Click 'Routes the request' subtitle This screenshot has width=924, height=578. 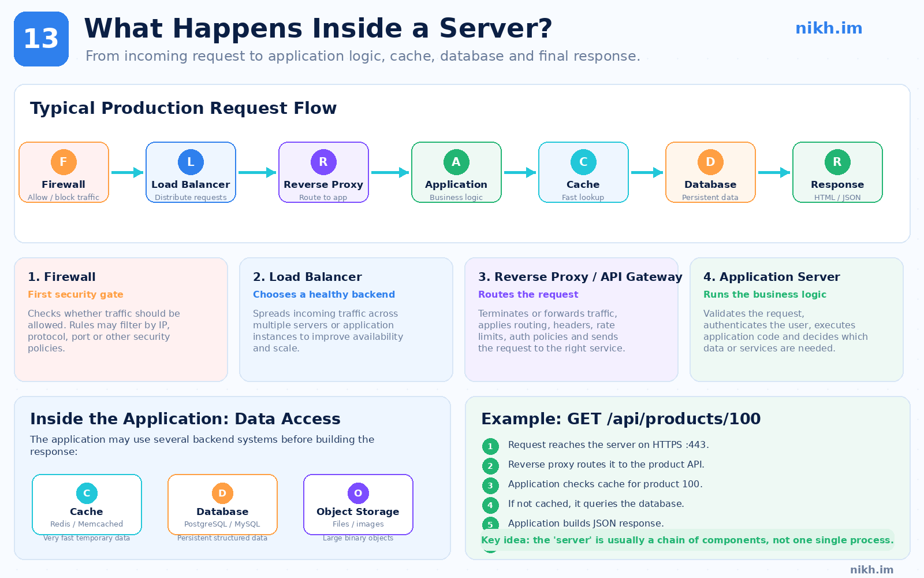coord(528,294)
